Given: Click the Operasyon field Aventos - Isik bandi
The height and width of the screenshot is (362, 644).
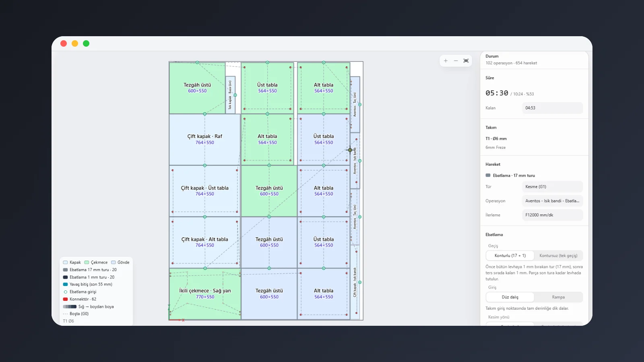Looking at the screenshot, I should [x=552, y=201].
